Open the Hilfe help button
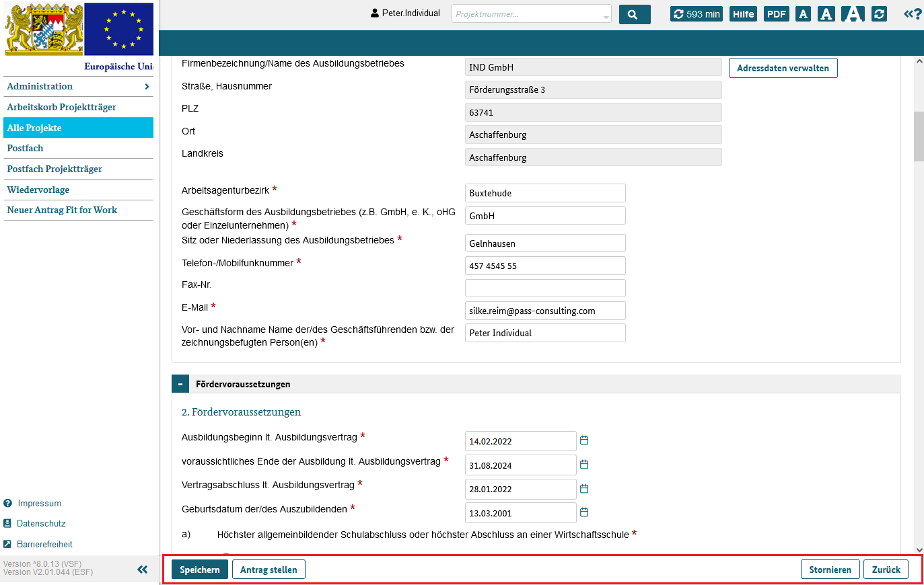 coord(743,14)
